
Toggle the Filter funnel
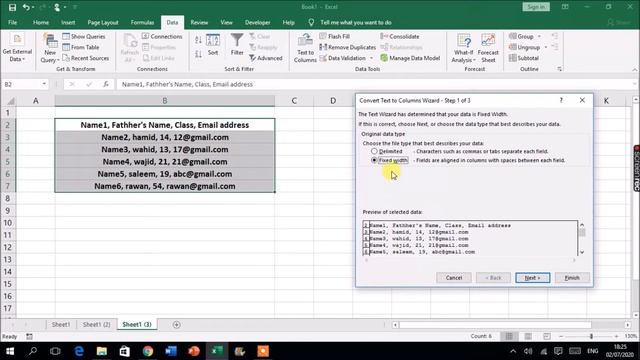(237, 45)
